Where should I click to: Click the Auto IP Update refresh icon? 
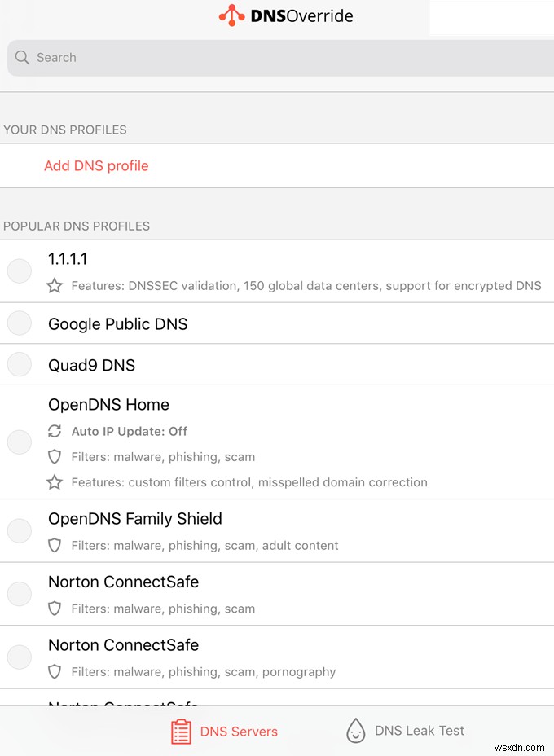[54, 431]
